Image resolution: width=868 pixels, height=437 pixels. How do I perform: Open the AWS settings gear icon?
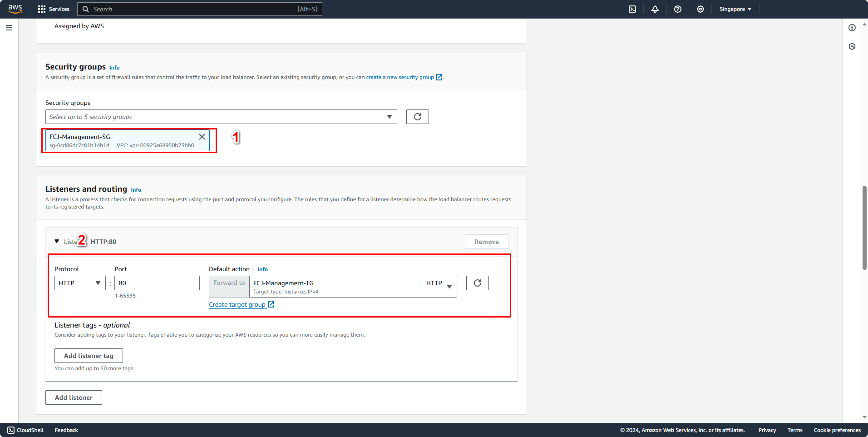coord(700,9)
